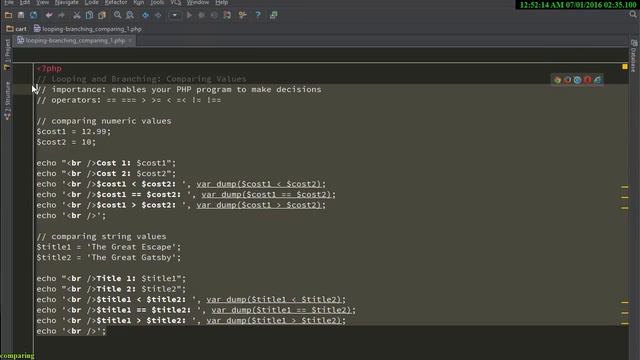Click the Open folder toolbar icon
This screenshot has height=360, width=640.
click(x=8, y=15)
